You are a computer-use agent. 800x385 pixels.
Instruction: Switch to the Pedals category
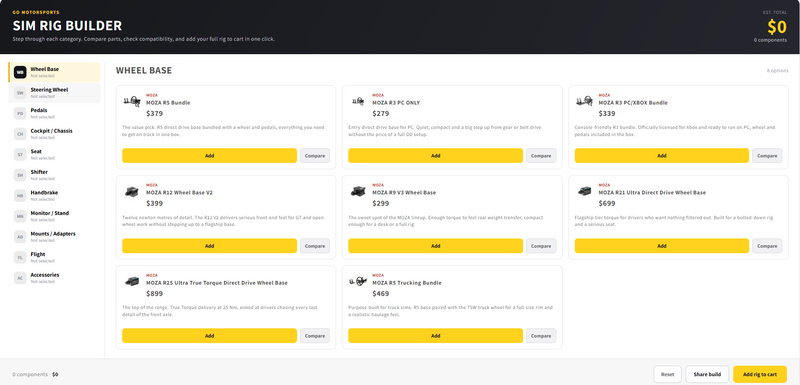[55, 113]
